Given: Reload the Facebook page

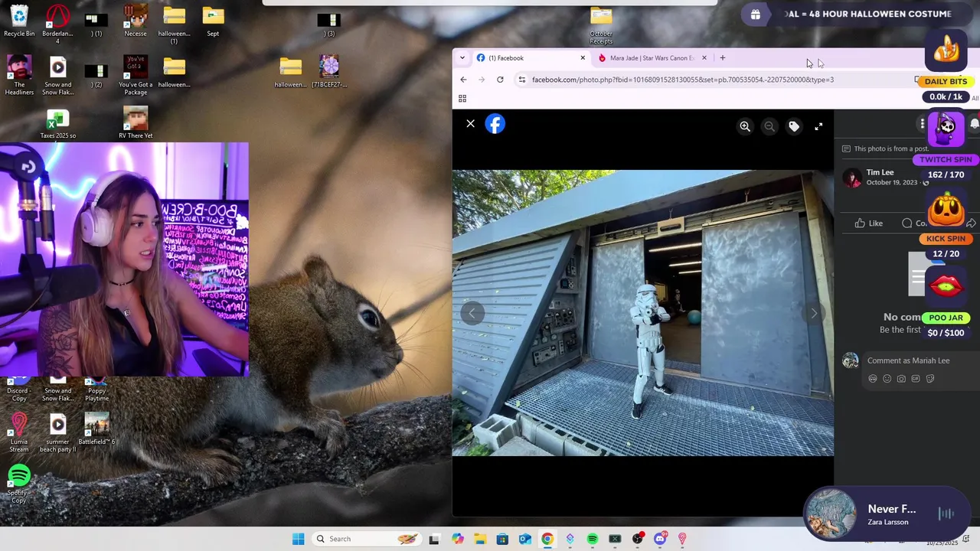Looking at the screenshot, I should (x=500, y=80).
